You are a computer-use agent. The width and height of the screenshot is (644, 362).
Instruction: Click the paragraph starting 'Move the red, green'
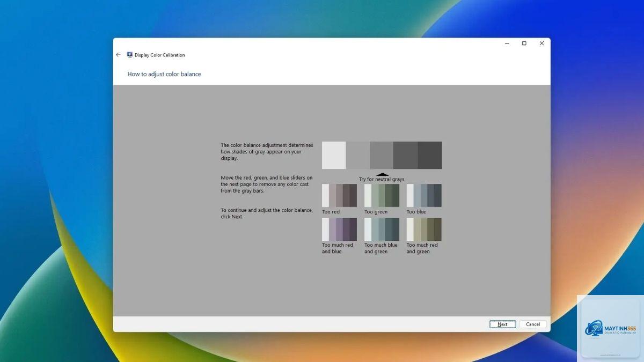coord(267,184)
